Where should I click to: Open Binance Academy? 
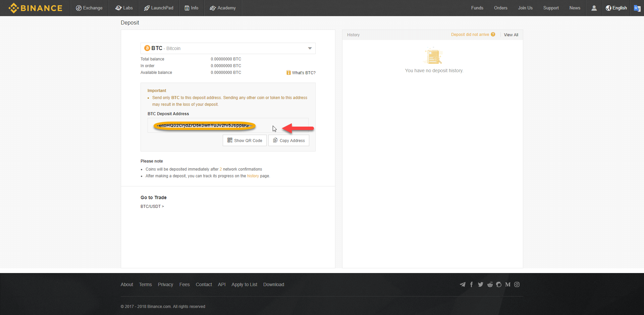click(223, 8)
